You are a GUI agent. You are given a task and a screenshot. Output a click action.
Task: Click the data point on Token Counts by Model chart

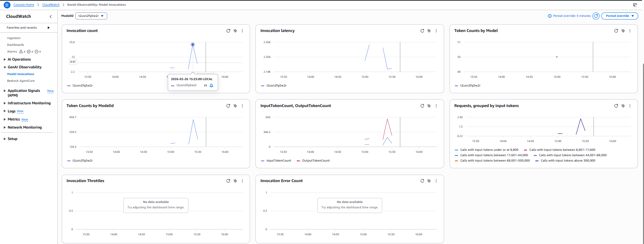tap(557, 57)
